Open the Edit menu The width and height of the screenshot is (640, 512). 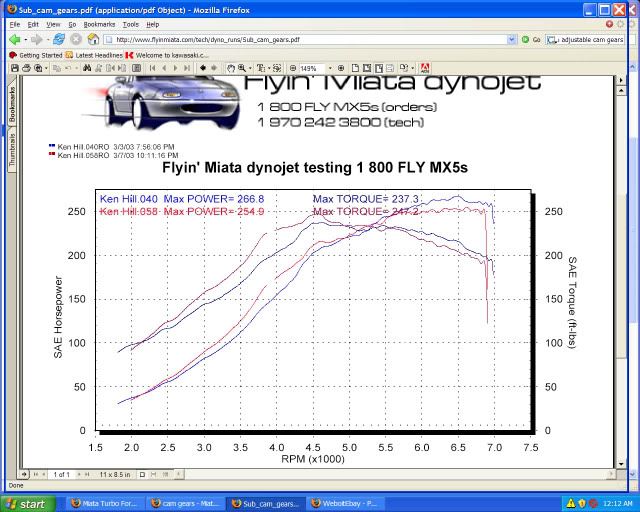[33, 24]
